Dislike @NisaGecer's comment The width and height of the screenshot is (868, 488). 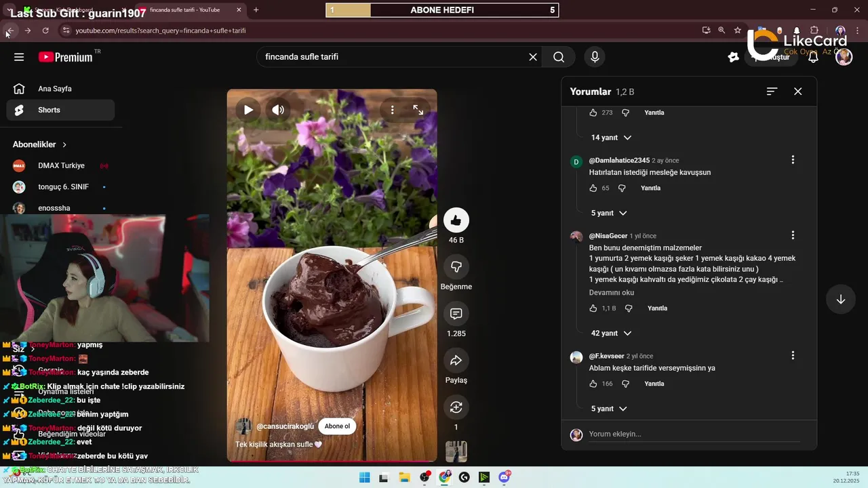pyautogui.click(x=629, y=308)
